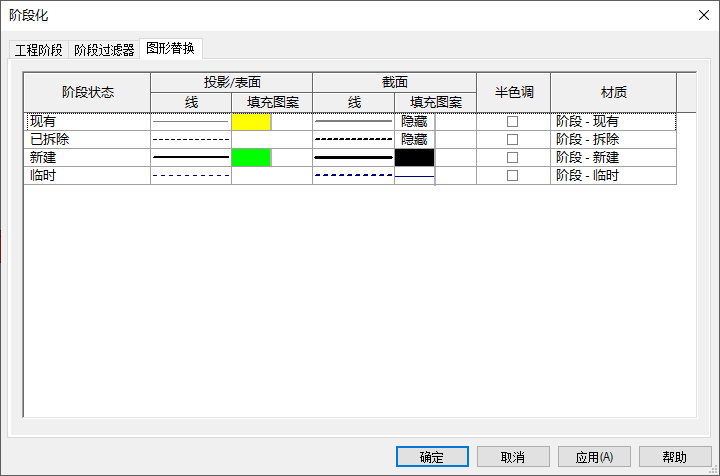Edit blue dashed projection line for 临时
This screenshot has width=720, height=476.
191,175
